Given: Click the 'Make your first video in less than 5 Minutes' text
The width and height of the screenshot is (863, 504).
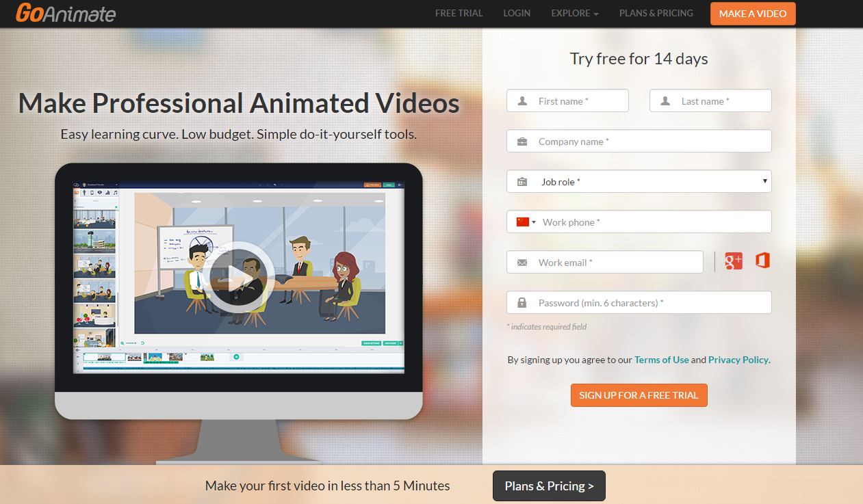Looking at the screenshot, I should coord(328,486).
